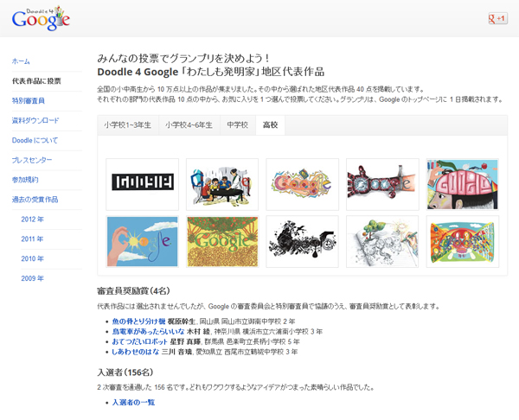Open 特別審査員 page link
519x420 pixels.
pyautogui.click(x=29, y=100)
